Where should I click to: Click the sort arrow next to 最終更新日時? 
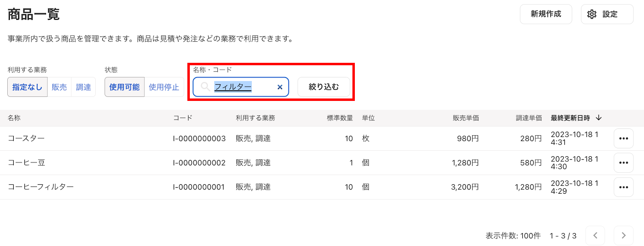pos(599,118)
